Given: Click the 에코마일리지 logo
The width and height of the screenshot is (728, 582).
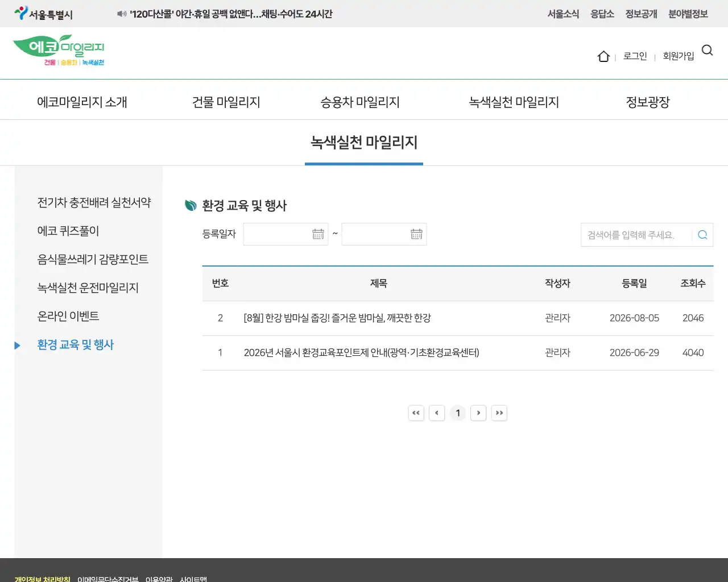Looking at the screenshot, I should click(x=59, y=50).
